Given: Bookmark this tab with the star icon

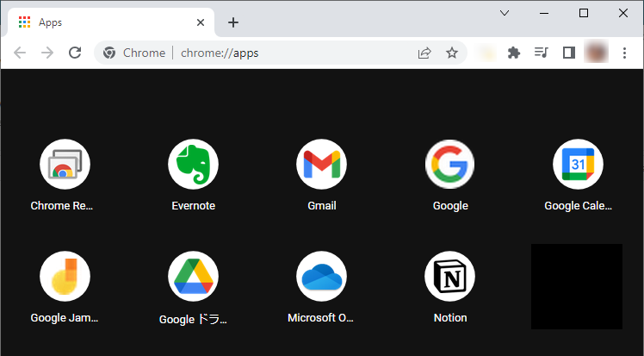Looking at the screenshot, I should (452, 53).
